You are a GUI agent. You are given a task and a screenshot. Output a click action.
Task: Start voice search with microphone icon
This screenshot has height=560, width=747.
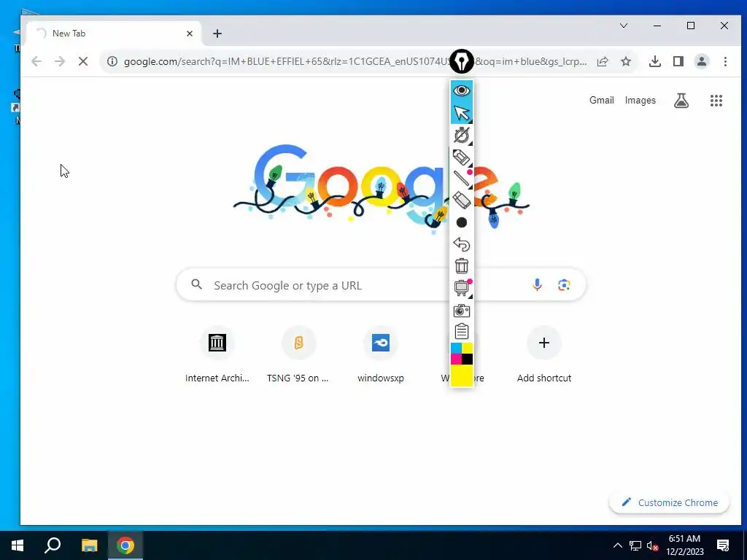tap(537, 285)
